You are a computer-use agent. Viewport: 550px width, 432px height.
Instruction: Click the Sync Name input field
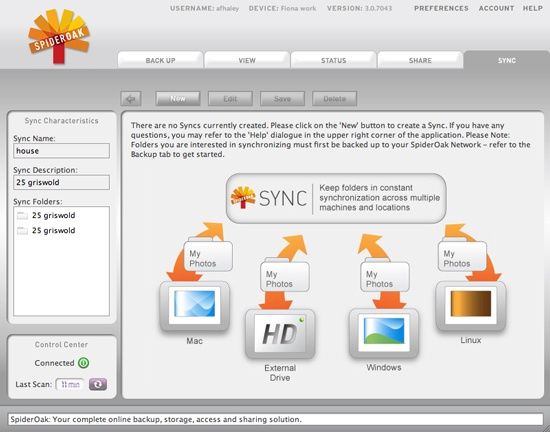61,151
